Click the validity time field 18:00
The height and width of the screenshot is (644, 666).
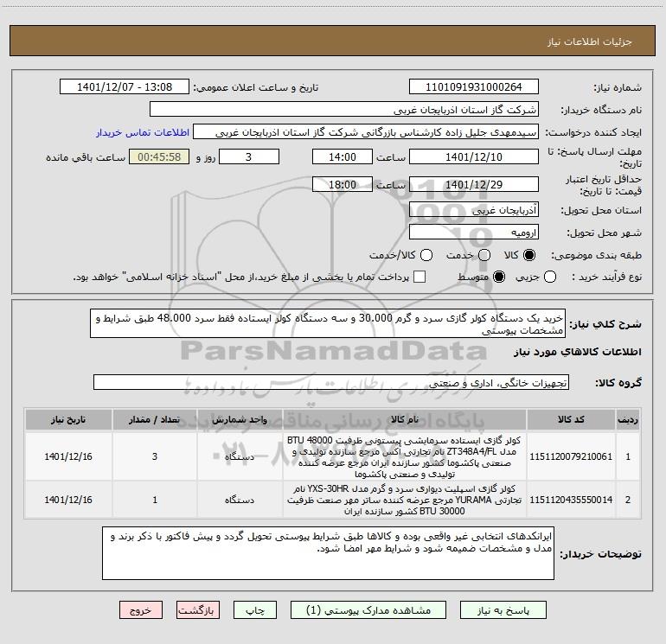[x=343, y=184]
